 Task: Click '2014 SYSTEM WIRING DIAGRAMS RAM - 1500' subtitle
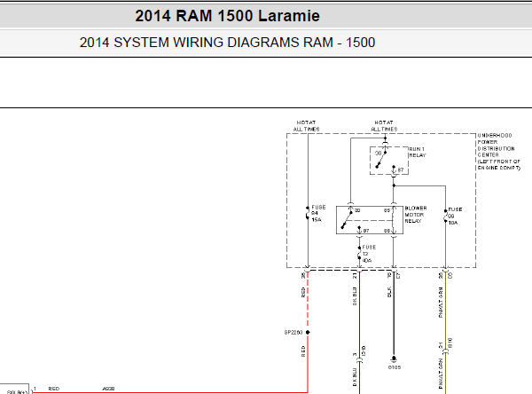point(227,43)
